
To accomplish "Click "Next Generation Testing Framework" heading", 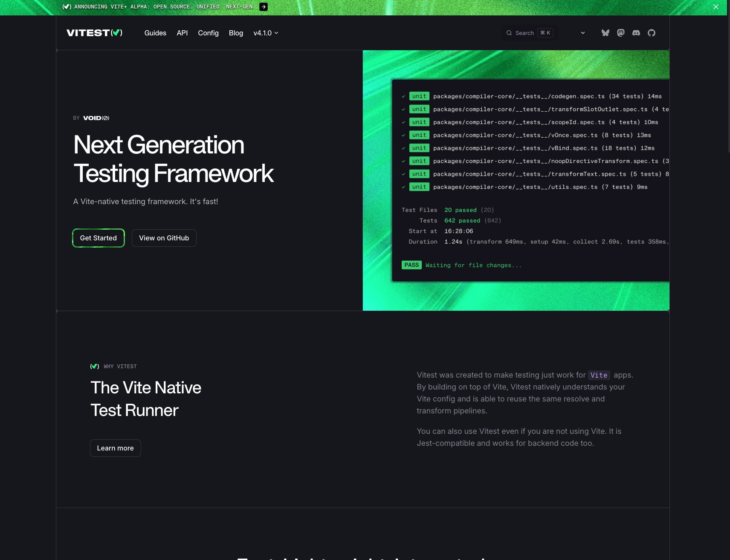I will coord(174,159).
